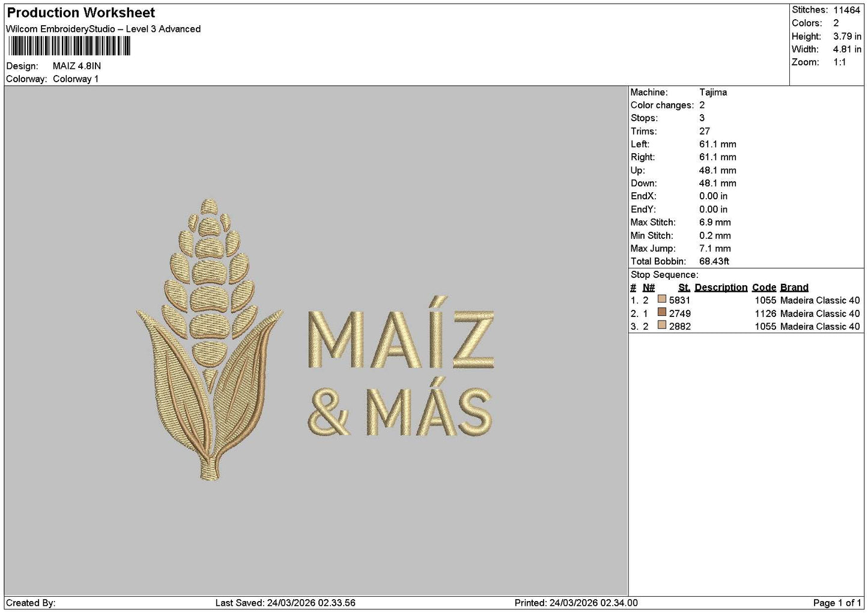Click 'Page 1 of 1' in the footer
868x613 pixels.
[837, 603]
